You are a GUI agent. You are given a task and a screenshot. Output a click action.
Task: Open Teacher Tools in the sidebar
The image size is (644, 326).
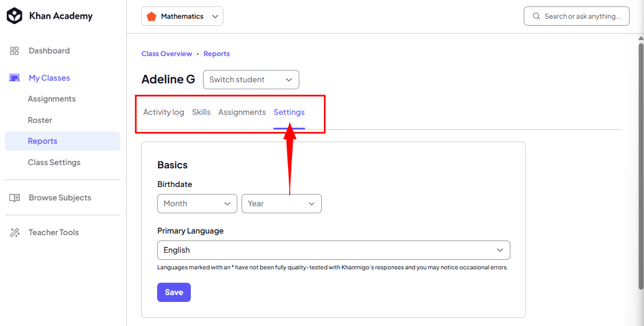pyautogui.click(x=53, y=232)
